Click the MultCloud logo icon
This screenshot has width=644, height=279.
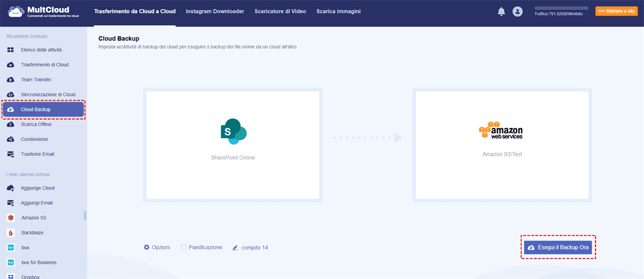pos(15,11)
